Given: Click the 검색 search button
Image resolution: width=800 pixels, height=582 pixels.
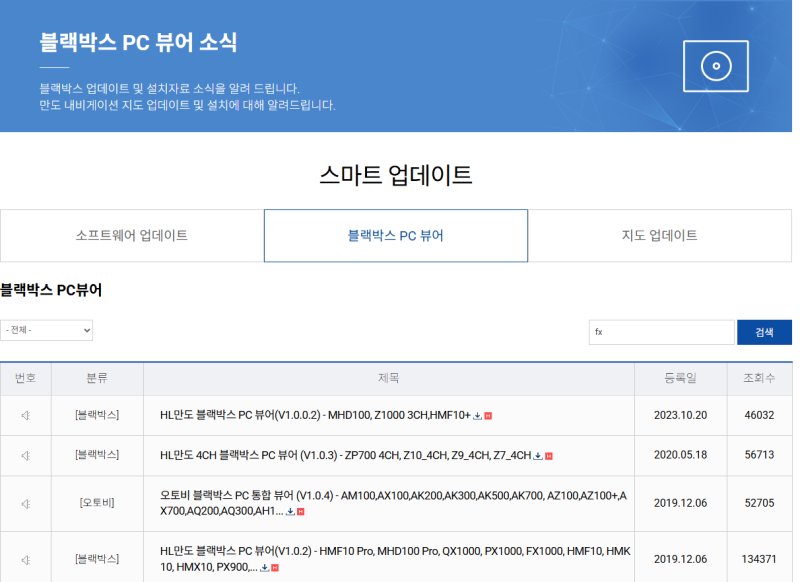Looking at the screenshot, I should click(x=764, y=333).
